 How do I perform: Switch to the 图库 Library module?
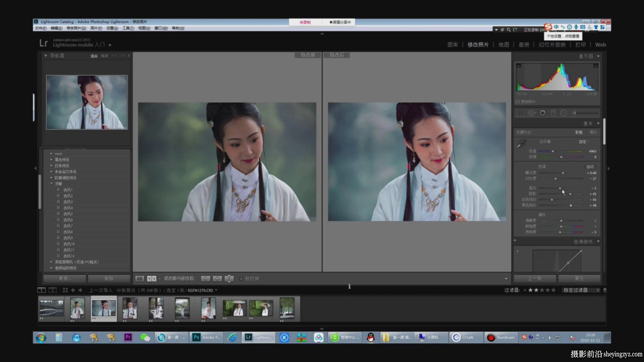[x=452, y=45]
